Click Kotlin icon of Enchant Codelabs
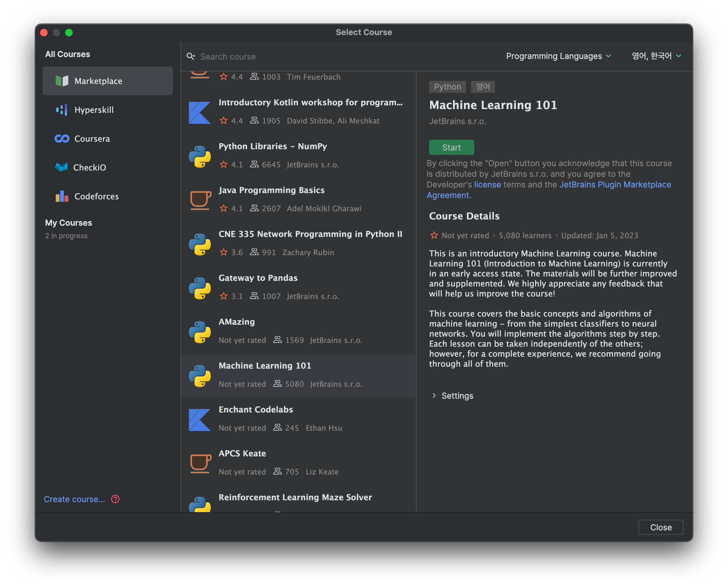This screenshot has height=588, width=728. (x=199, y=420)
